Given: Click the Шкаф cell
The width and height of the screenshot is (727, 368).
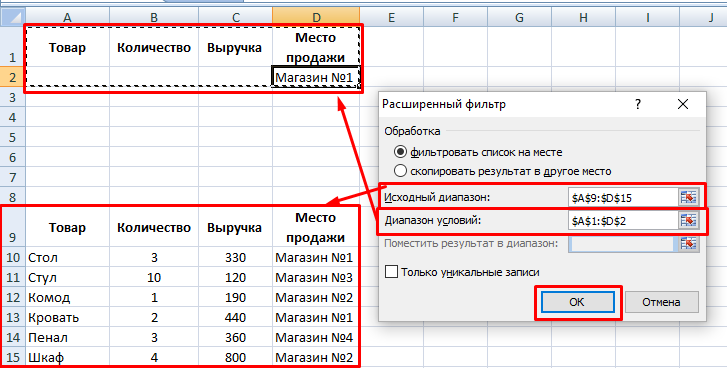Looking at the screenshot, I should tap(67, 358).
